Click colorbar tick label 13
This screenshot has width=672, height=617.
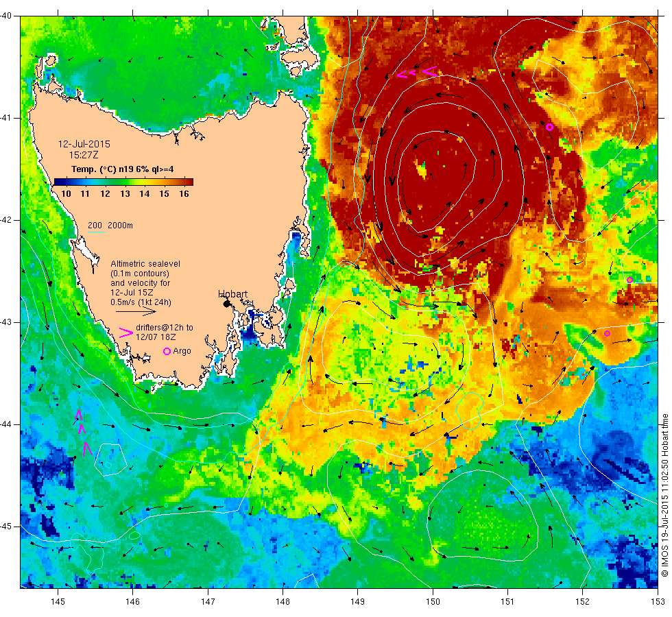coord(125,193)
